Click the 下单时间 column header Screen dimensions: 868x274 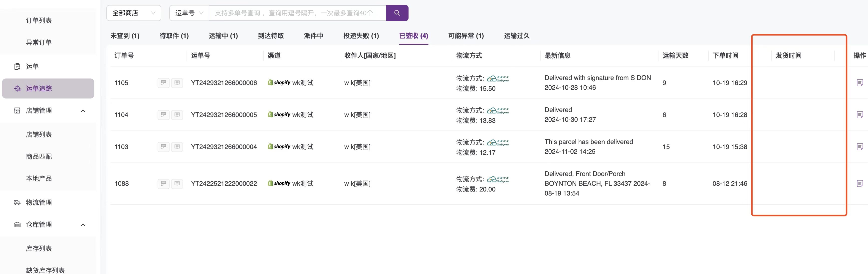(725, 56)
